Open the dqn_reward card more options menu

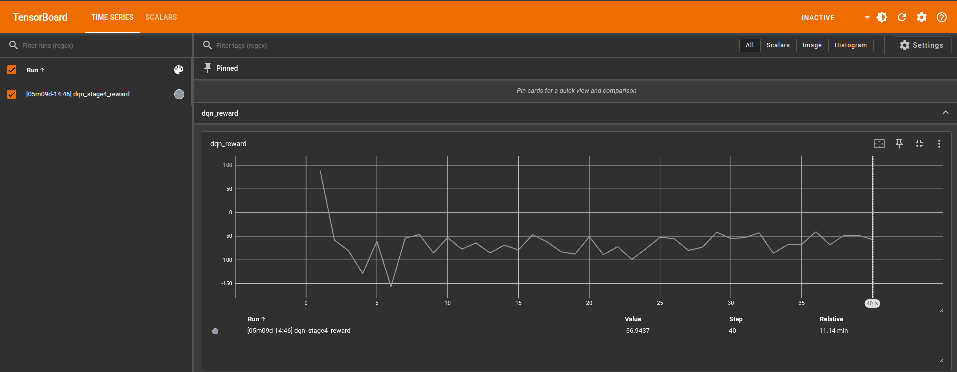(939, 143)
